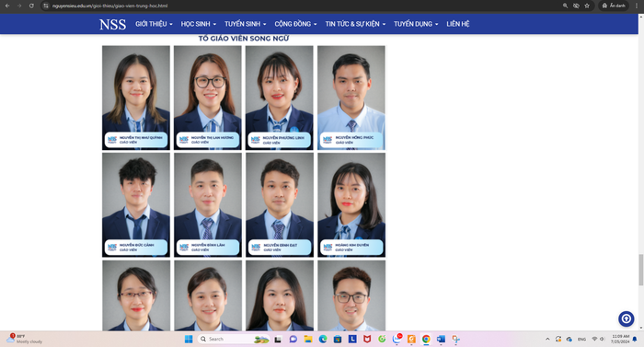Click teacher Nguyễn Hồng Phúc's photo

point(351,98)
